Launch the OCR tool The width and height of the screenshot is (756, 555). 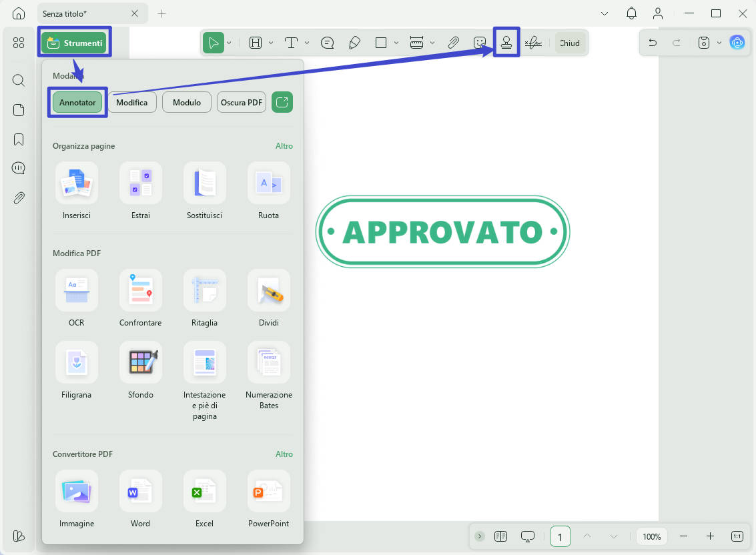pos(77,298)
